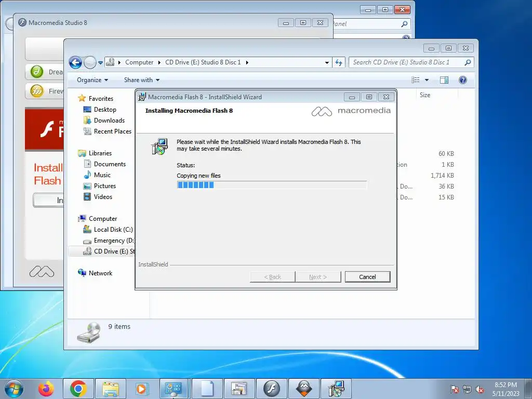
Task: Click CD Drive (E:) Studio 8 Disc 1 breadcrumb
Action: (x=203, y=62)
